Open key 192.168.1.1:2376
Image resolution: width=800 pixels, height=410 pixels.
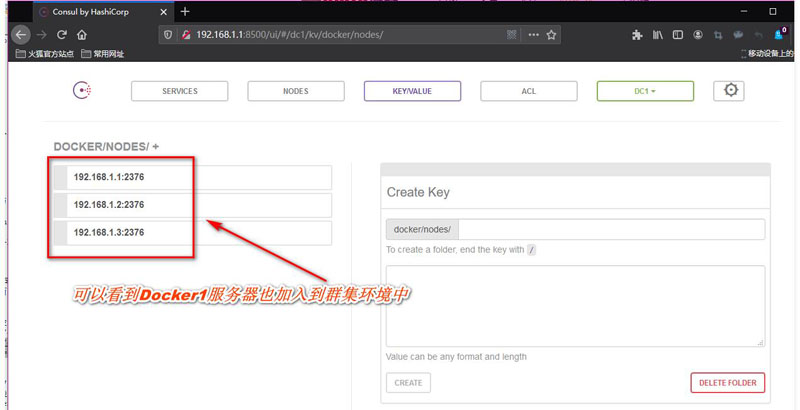coord(193,177)
